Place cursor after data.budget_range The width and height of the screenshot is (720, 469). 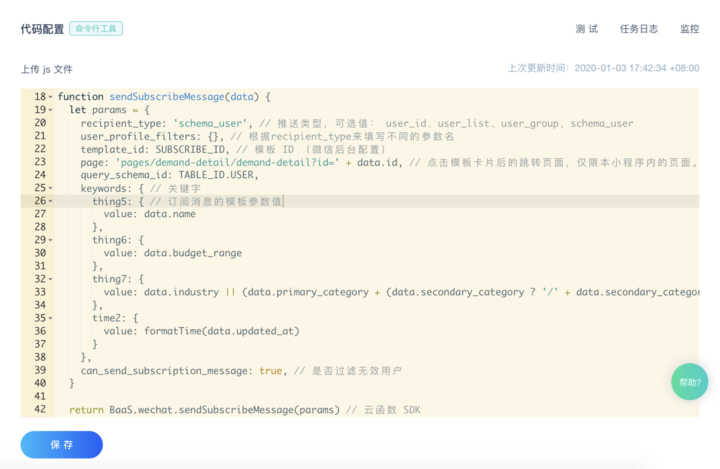pos(242,253)
